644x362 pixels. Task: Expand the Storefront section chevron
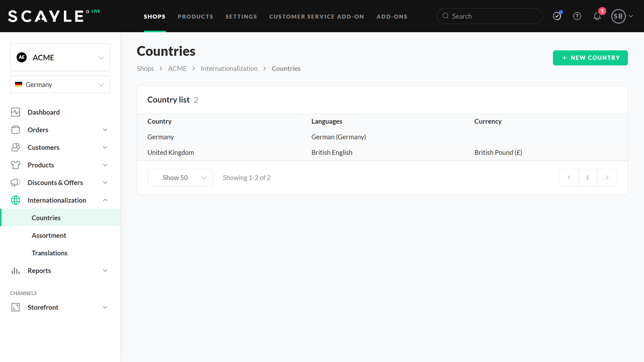coord(105,307)
